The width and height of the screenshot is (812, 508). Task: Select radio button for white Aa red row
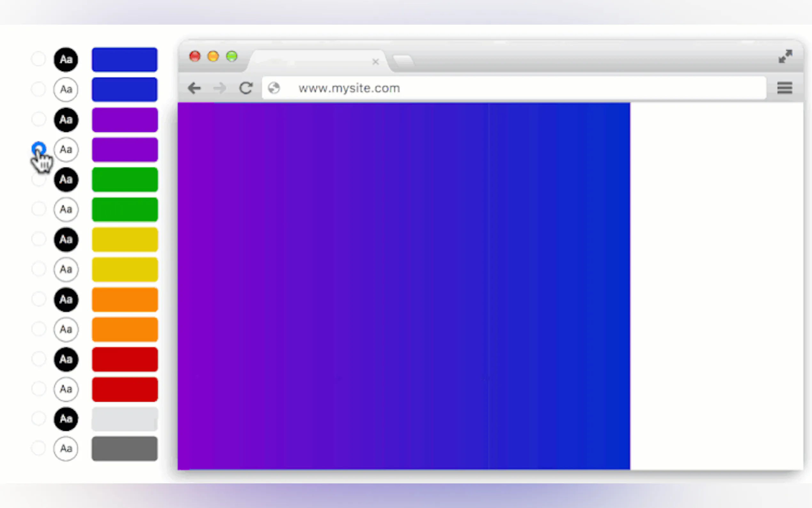pos(38,389)
